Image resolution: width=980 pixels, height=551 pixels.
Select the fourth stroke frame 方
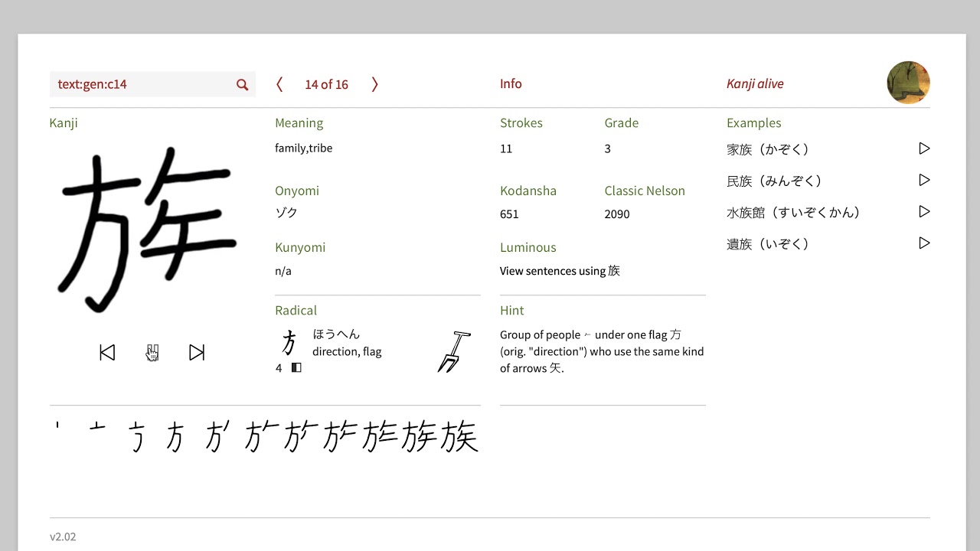175,437
